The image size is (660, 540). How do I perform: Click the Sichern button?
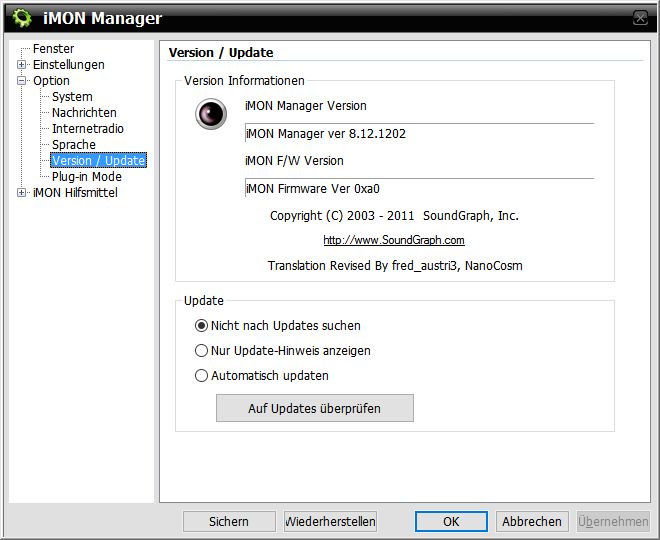(x=229, y=521)
